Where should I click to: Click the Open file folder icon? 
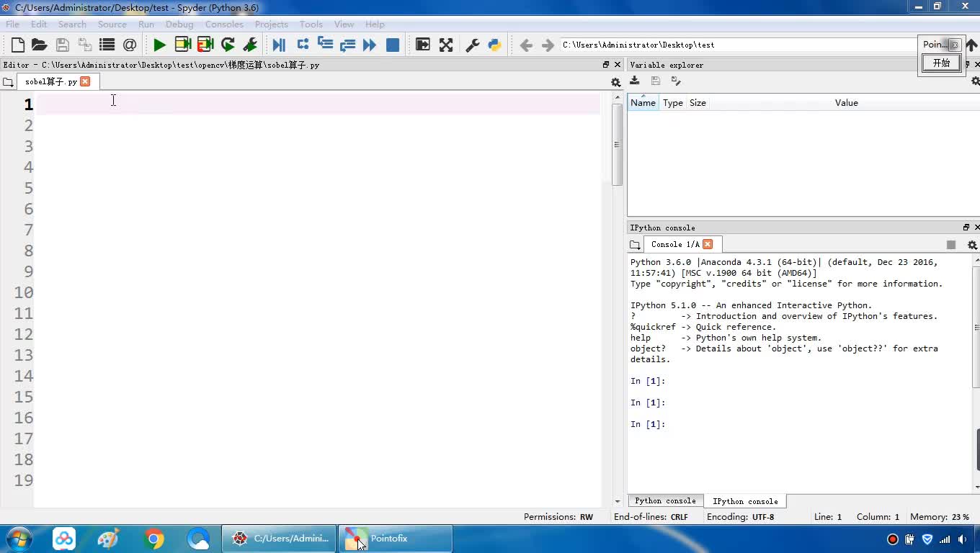(40, 45)
